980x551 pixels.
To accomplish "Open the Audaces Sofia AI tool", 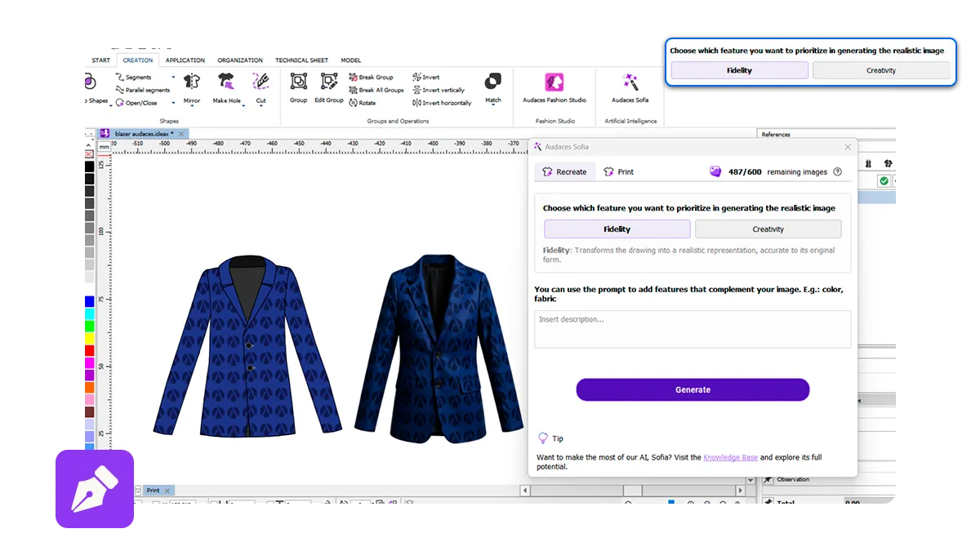I will 630,88.
